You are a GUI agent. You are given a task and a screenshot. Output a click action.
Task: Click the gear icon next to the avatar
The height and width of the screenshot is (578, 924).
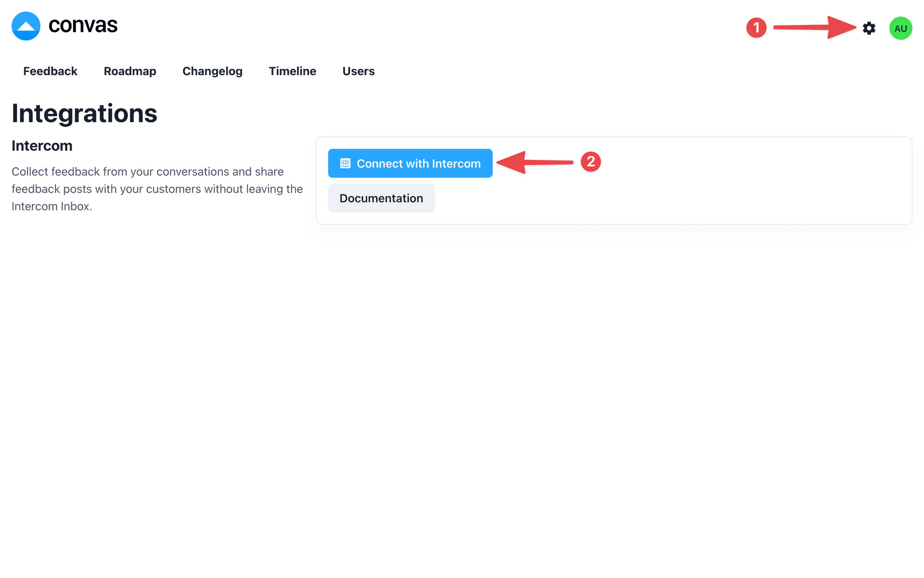(869, 28)
